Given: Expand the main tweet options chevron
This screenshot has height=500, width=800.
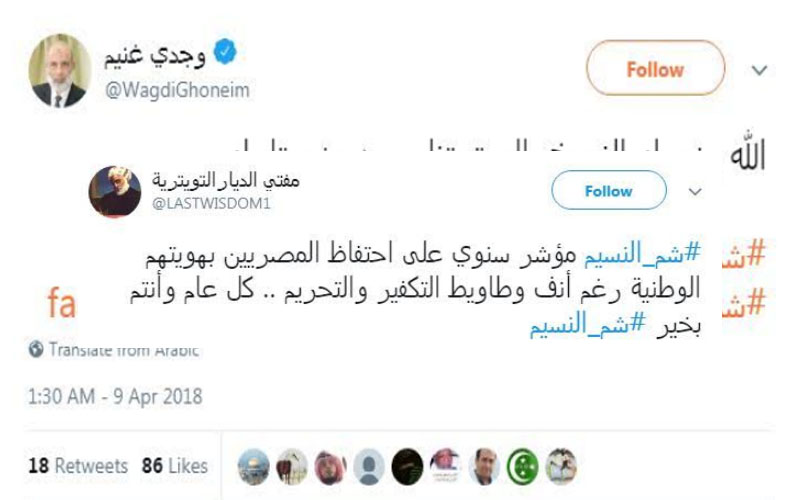Looking at the screenshot, I should (x=759, y=71).
